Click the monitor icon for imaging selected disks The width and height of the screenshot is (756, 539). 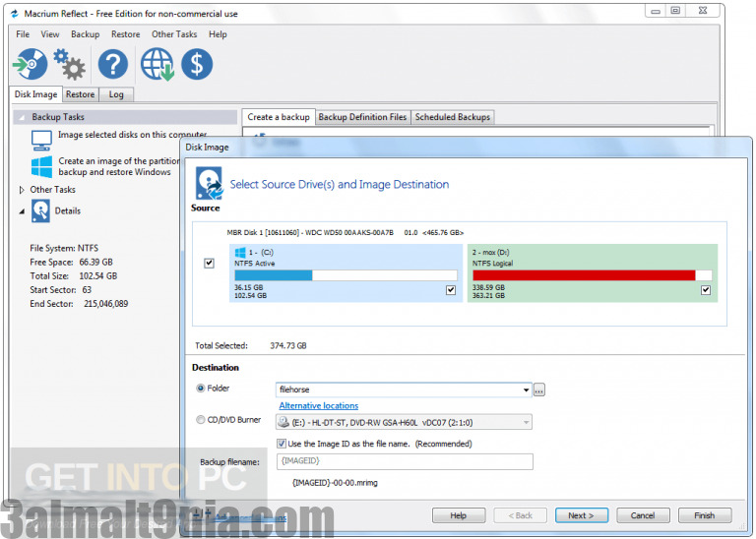tap(41, 141)
